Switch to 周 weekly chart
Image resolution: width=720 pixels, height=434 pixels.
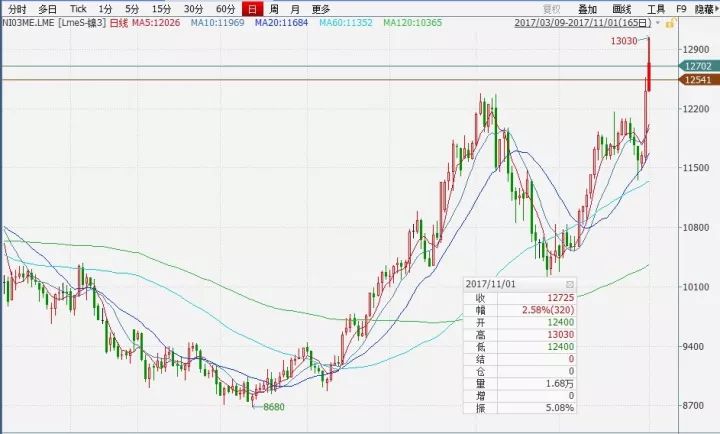coord(273,8)
